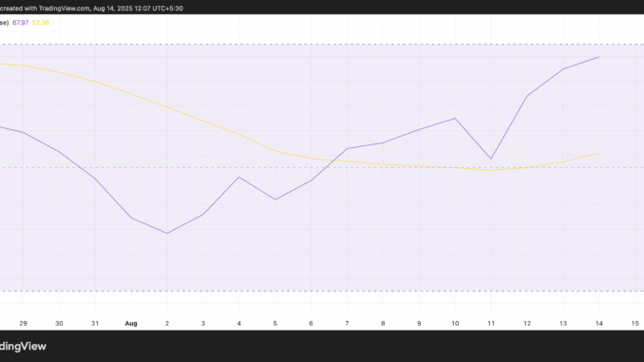Screen dimensions: 644x362
Task: Select the date label 15 on the axis
Action: [x=635, y=323]
